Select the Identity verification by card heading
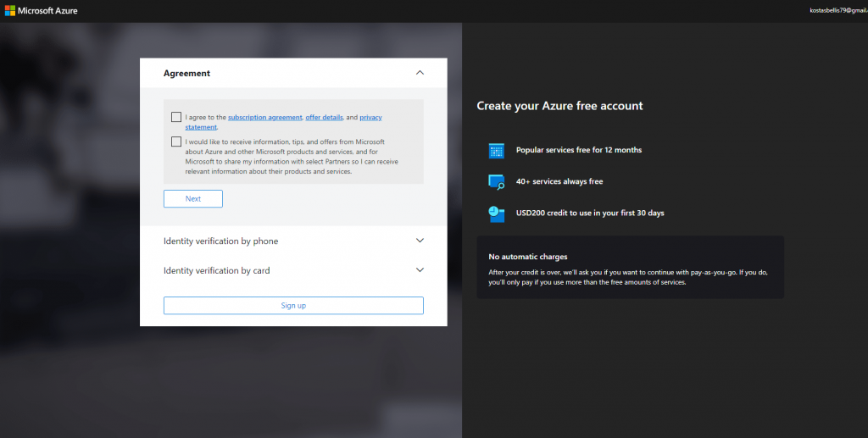868x438 pixels. pos(216,271)
